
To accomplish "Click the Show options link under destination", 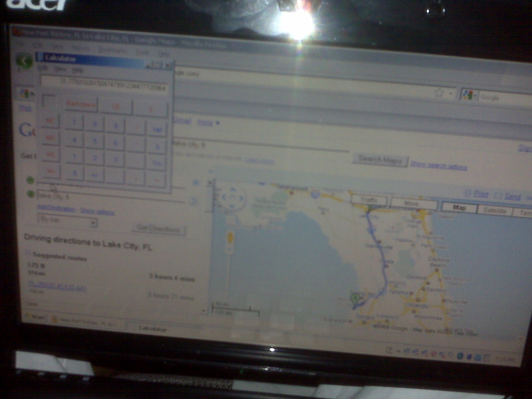I will pos(97,211).
